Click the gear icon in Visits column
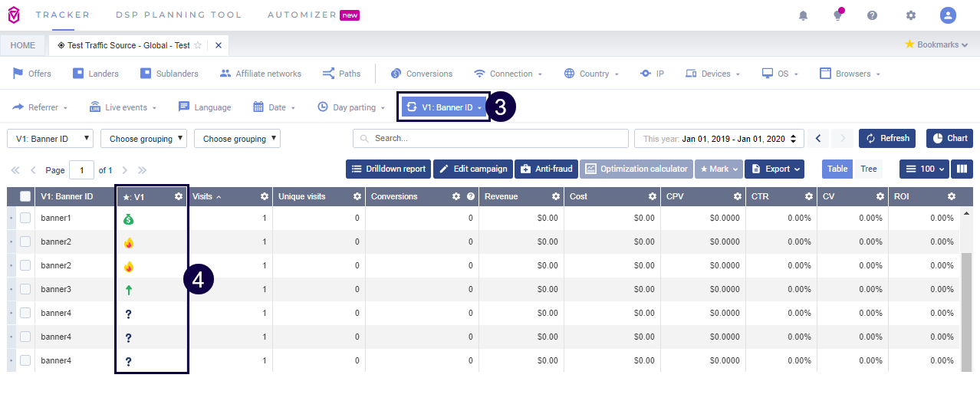The image size is (980, 401). (x=265, y=197)
